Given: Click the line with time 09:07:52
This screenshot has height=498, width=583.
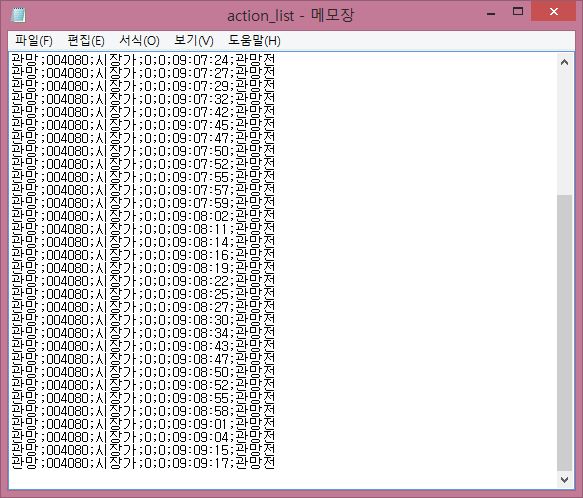Looking at the screenshot, I should [143, 164].
